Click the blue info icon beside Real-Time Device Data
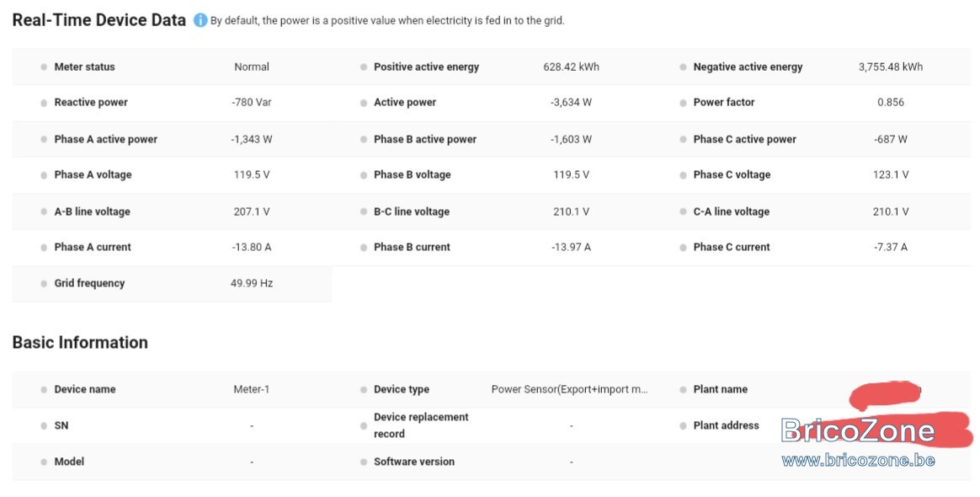The height and width of the screenshot is (497, 980). 200,20
